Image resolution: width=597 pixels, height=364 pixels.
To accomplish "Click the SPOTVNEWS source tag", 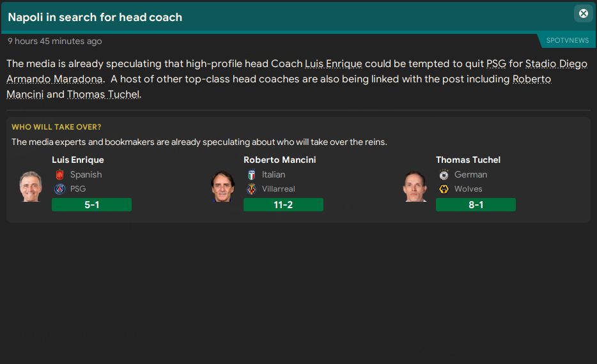I will (x=567, y=40).
